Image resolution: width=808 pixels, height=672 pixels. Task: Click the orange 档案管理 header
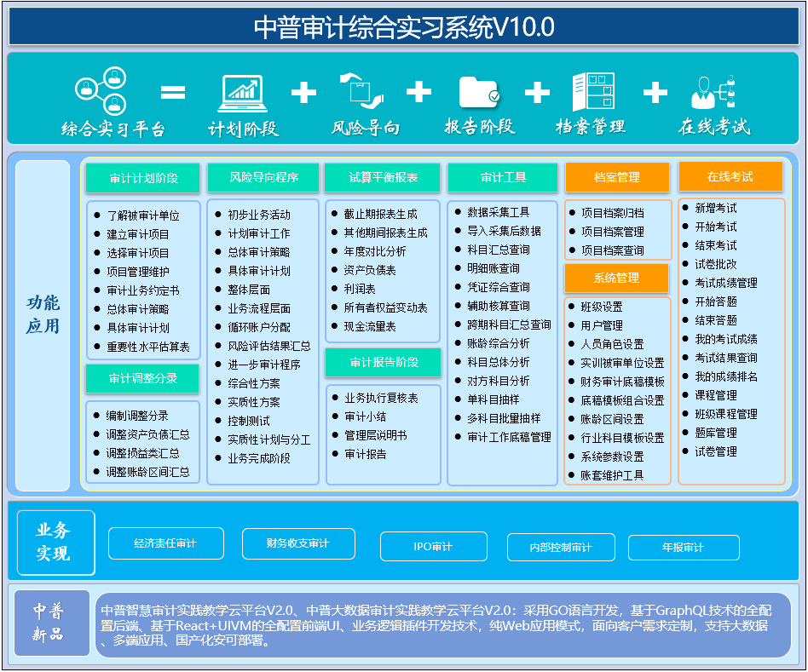[x=617, y=177]
